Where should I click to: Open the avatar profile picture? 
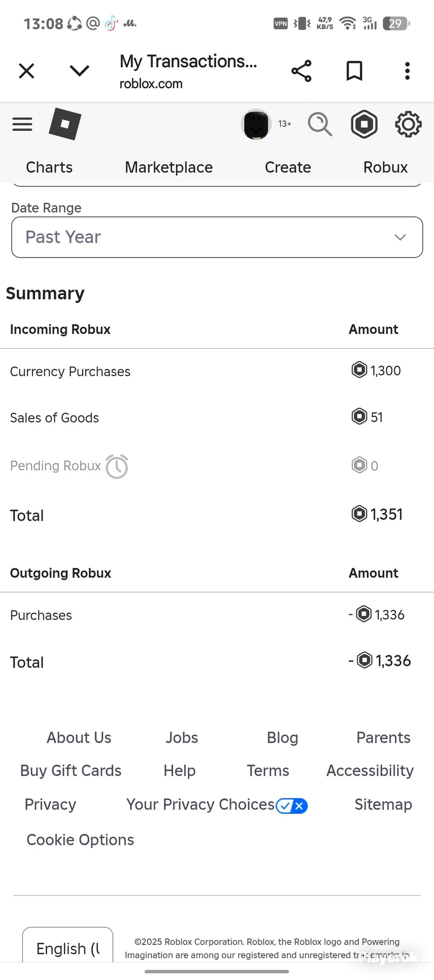[x=256, y=124]
